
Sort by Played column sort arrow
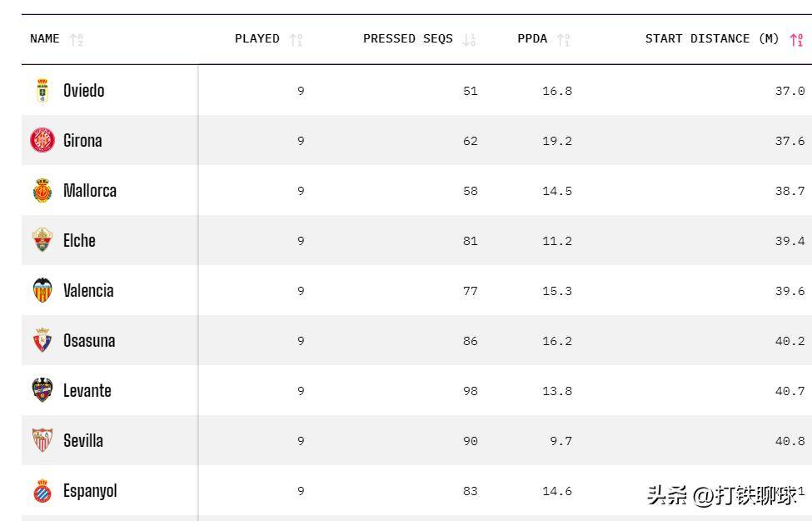coord(296,39)
